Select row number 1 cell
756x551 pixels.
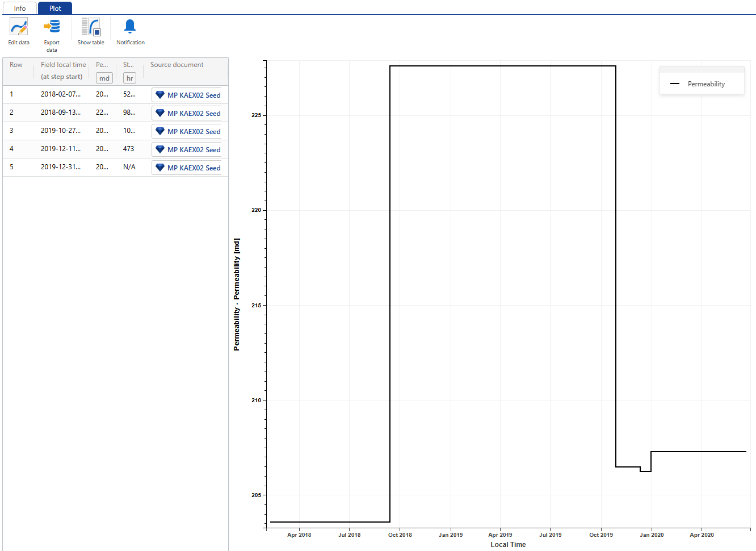tap(11, 94)
